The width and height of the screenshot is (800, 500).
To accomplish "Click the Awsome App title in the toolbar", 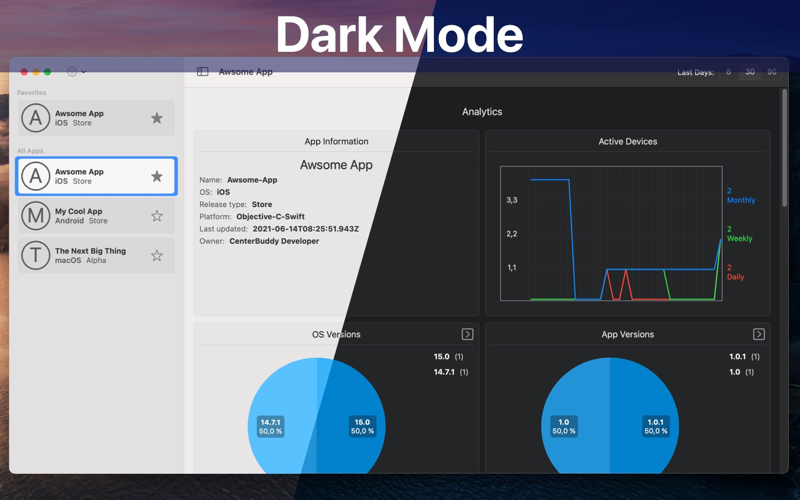I will pyautogui.click(x=245, y=72).
